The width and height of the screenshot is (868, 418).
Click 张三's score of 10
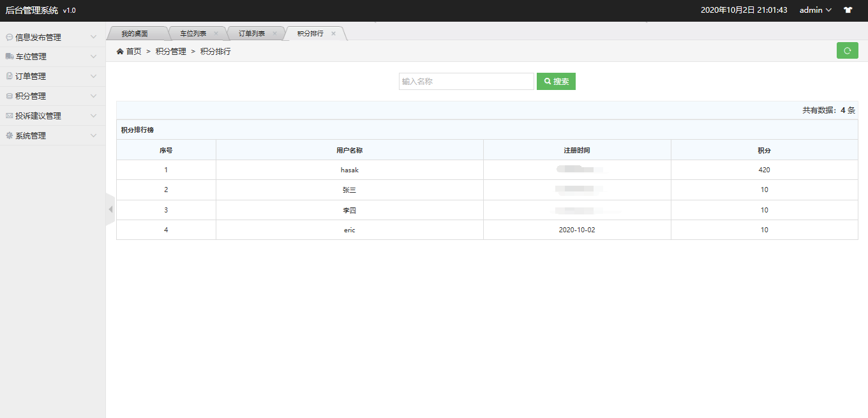[x=765, y=190]
